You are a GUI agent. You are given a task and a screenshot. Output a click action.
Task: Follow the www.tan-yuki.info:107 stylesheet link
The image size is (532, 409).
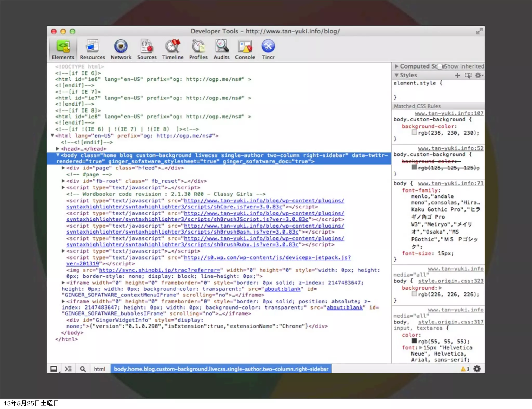[x=449, y=113]
